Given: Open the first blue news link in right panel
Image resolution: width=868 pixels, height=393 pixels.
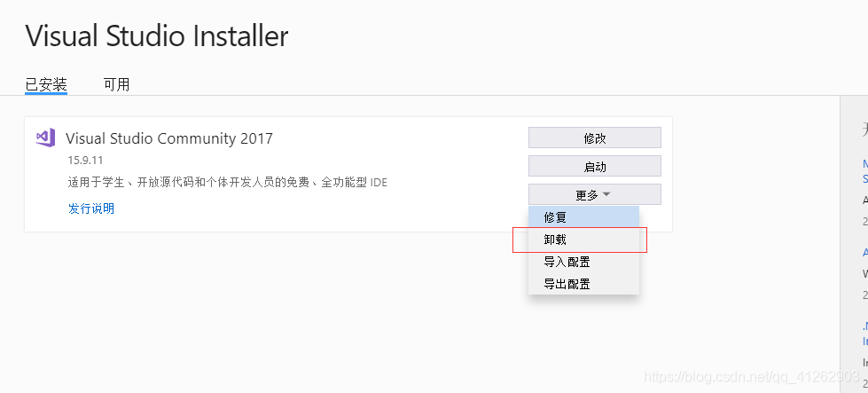Looking at the screenshot, I should point(865,171).
